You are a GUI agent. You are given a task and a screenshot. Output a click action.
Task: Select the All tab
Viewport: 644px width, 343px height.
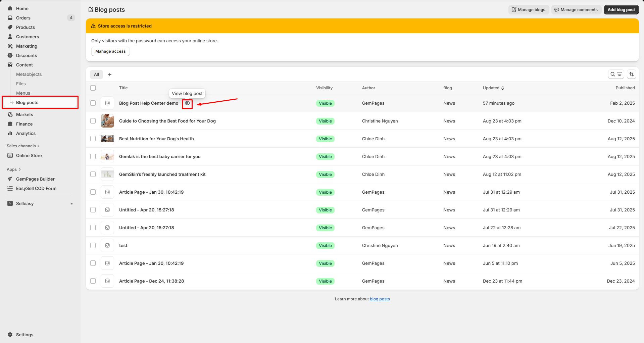point(96,75)
